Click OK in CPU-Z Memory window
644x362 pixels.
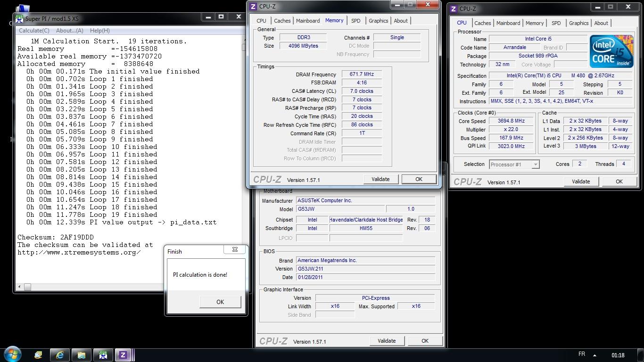(x=419, y=179)
